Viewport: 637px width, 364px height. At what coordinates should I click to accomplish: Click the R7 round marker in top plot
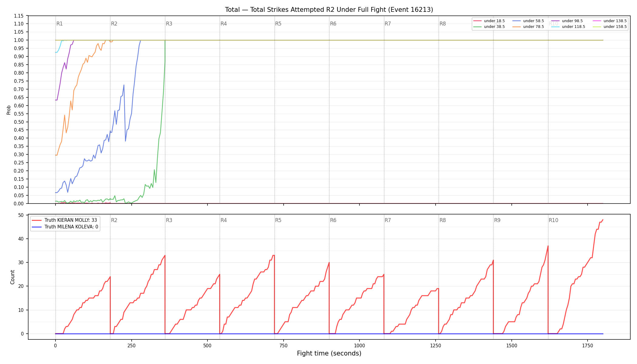(388, 24)
